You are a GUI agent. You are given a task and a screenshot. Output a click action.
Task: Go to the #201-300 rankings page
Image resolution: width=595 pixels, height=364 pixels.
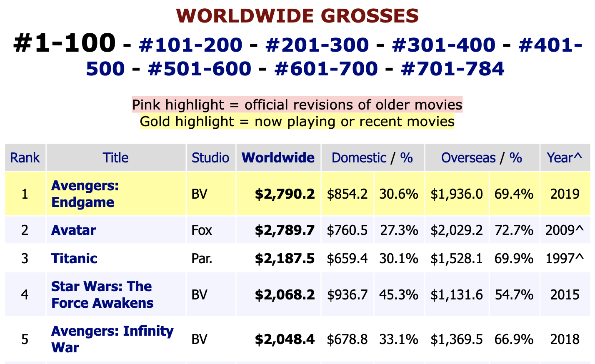click(x=317, y=45)
